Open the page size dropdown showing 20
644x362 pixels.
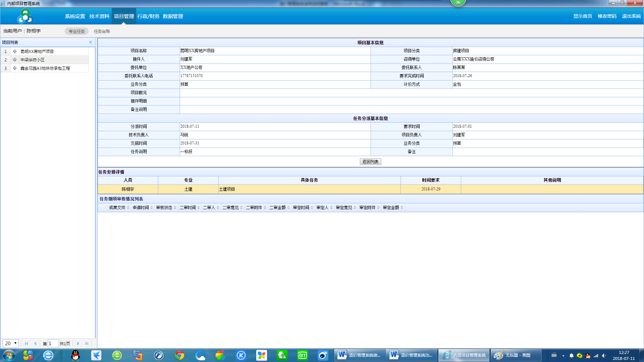11,344
